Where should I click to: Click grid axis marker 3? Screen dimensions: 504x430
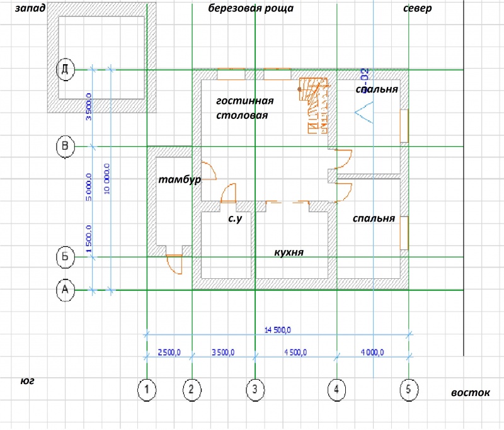click(x=255, y=390)
